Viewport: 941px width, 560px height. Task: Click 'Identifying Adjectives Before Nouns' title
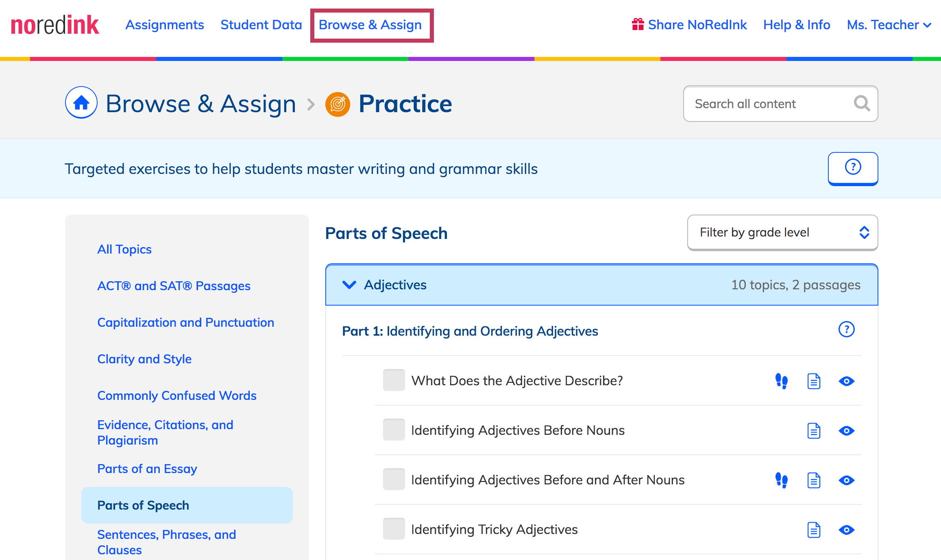coord(518,430)
